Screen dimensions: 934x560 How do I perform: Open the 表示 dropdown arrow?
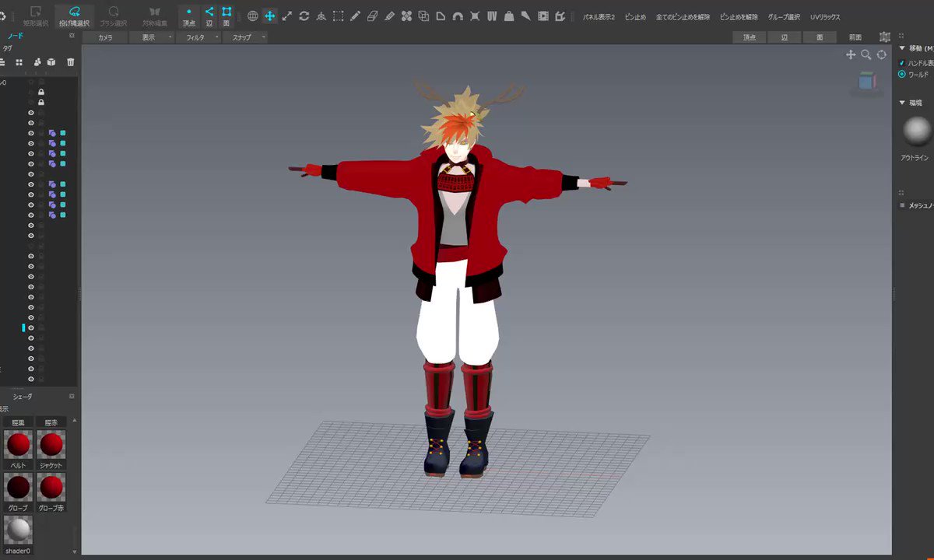pyautogui.click(x=170, y=37)
